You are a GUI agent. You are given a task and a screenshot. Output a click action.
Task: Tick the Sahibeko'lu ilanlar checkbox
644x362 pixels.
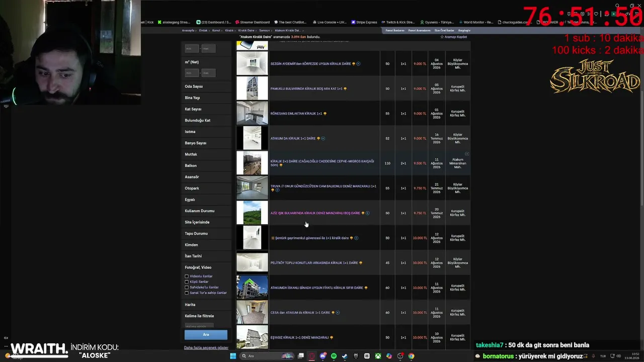(187, 287)
